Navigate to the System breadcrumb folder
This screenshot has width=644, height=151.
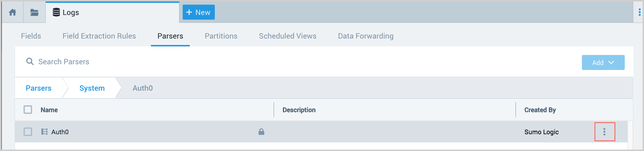(x=92, y=88)
